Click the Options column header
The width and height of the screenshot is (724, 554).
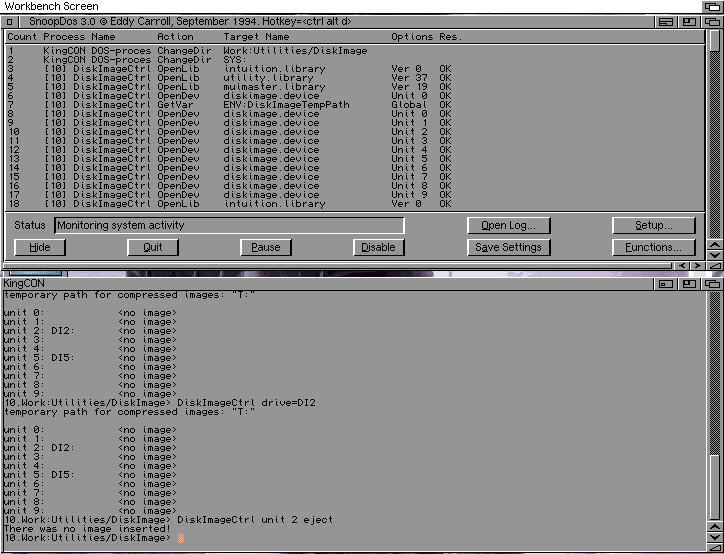[x=412, y=37]
